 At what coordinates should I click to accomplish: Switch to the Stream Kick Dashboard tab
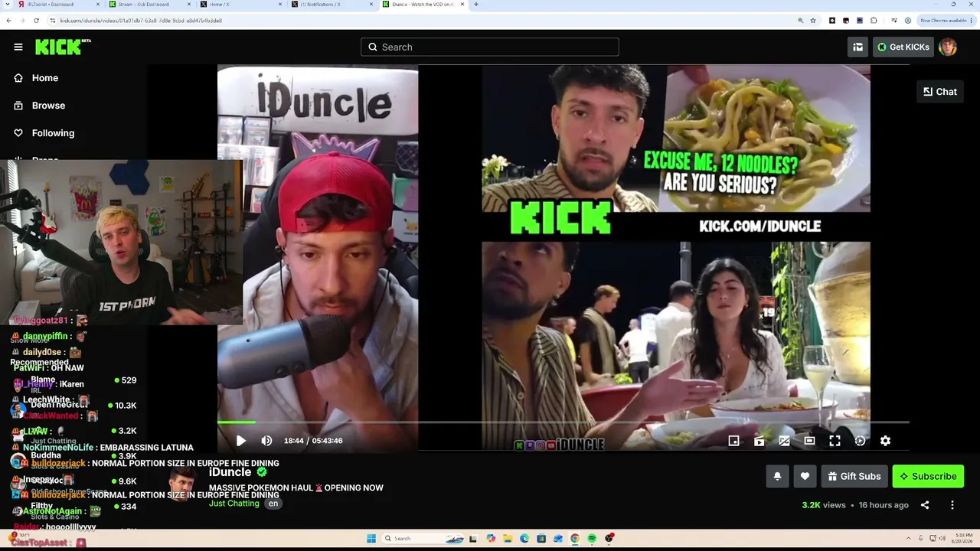[149, 5]
